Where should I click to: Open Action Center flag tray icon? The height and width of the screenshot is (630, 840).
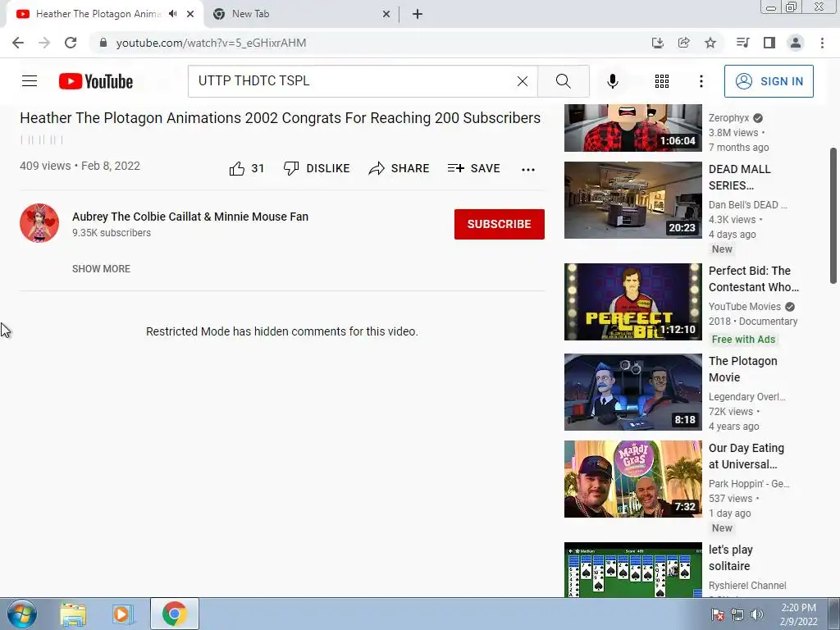[717, 614]
